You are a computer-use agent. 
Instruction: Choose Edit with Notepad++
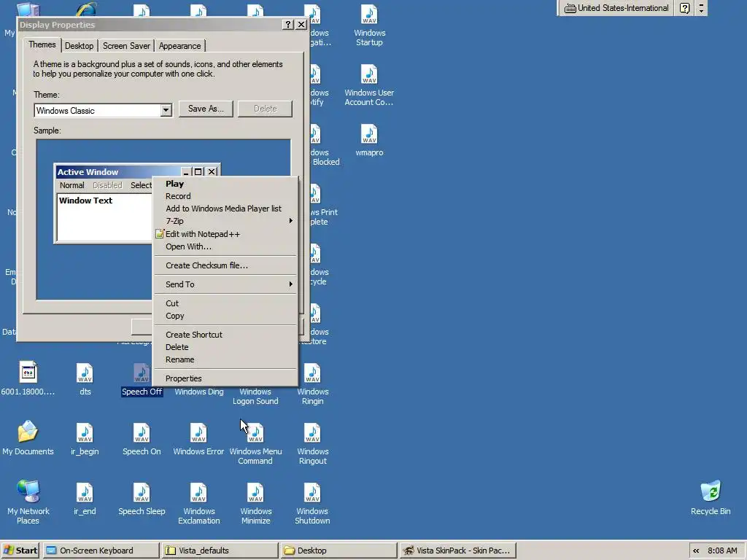point(225,234)
